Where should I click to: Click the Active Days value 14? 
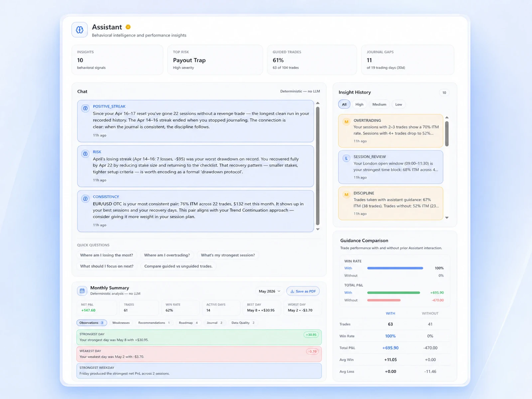(x=208, y=310)
